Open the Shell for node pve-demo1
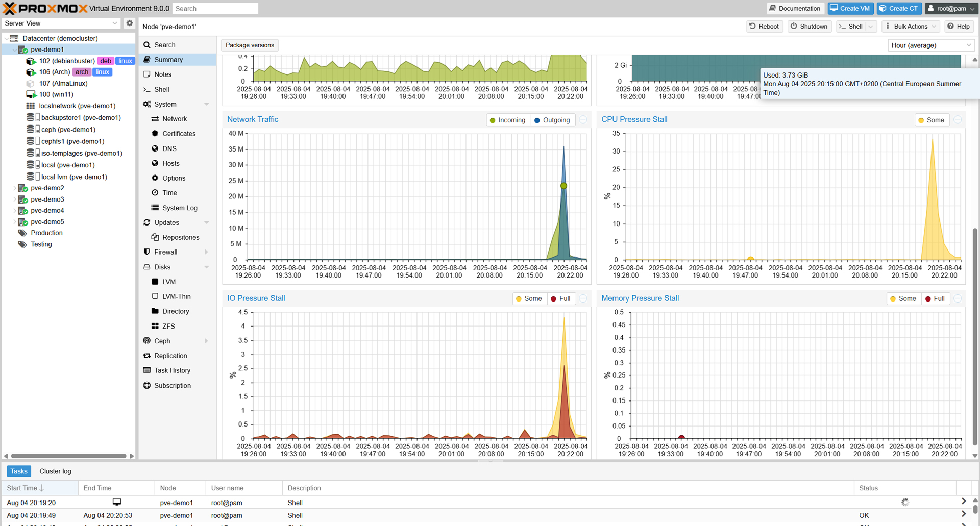Viewport: 980px width, 526px height. pyautogui.click(x=160, y=89)
